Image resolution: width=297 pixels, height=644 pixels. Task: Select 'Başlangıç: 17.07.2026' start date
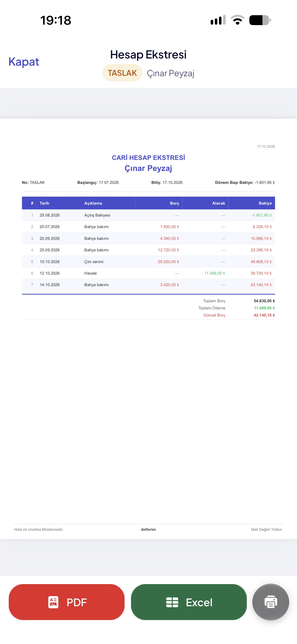coord(98,182)
